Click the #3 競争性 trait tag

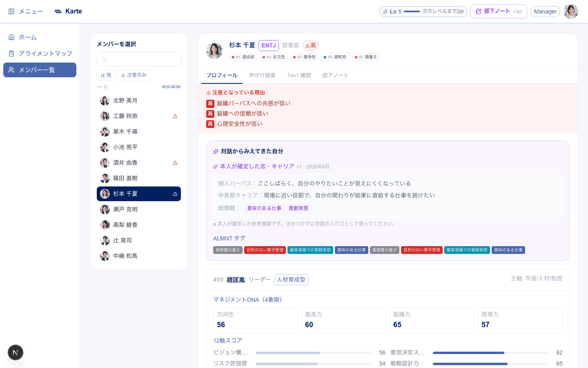pos(304,57)
